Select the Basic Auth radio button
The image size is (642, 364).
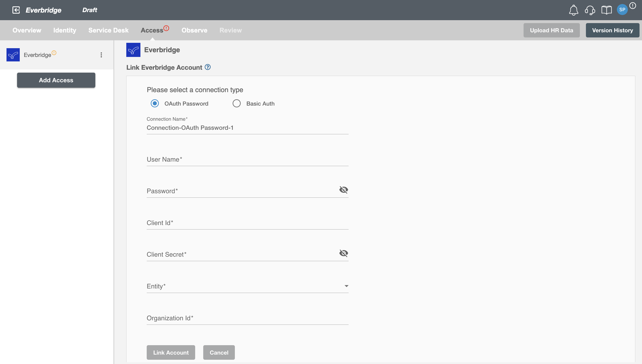237,103
